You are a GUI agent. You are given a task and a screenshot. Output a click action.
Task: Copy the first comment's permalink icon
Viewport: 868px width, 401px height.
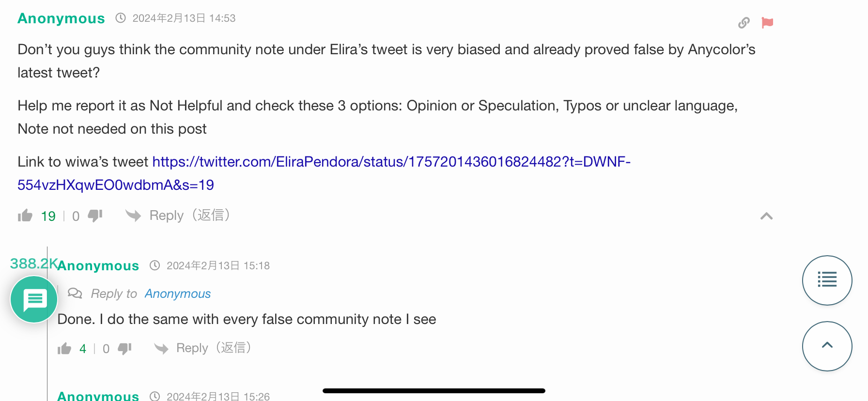[x=744, y=23]
